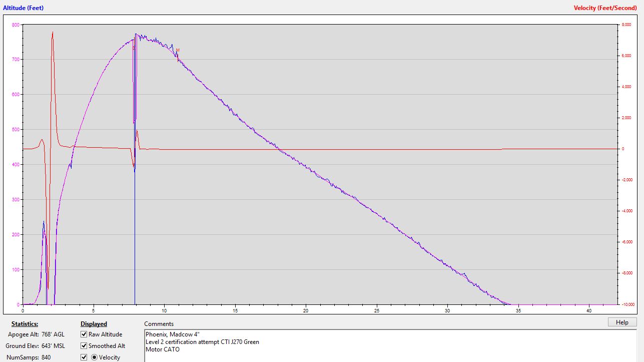
Task: Untick the checkbox left of Velocity radio
Action: tap(84, 357)
